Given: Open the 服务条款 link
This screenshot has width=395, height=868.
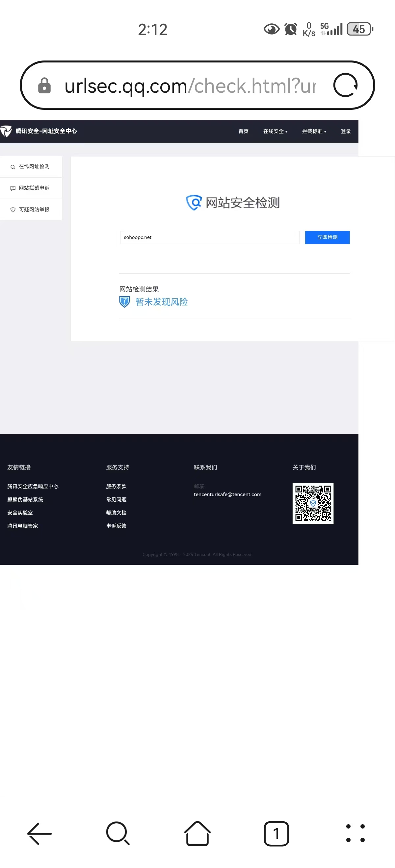Looking at the screenshot, I should (x=117, y=486).
